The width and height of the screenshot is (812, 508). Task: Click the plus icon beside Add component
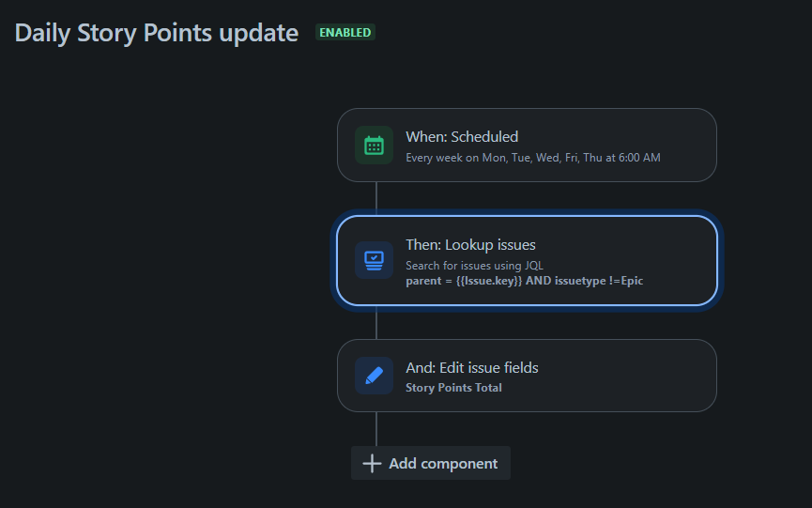click(x=372, y=463)
